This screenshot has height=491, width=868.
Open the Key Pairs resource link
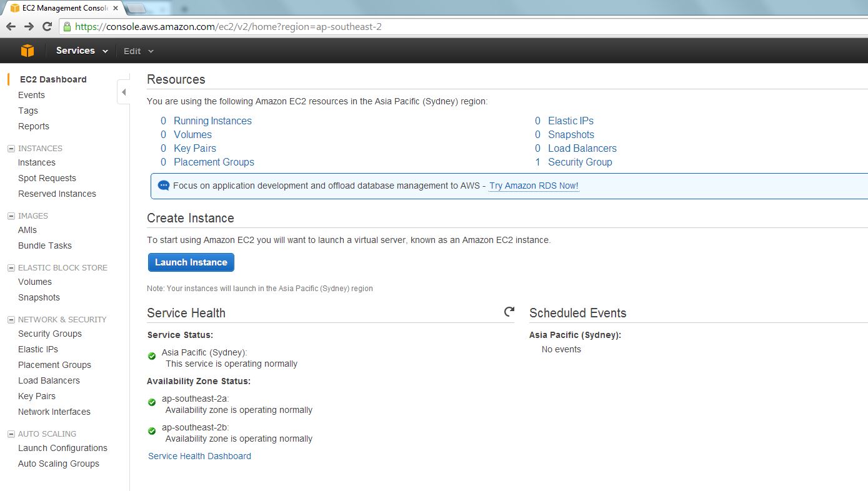[x=195, y=148]
